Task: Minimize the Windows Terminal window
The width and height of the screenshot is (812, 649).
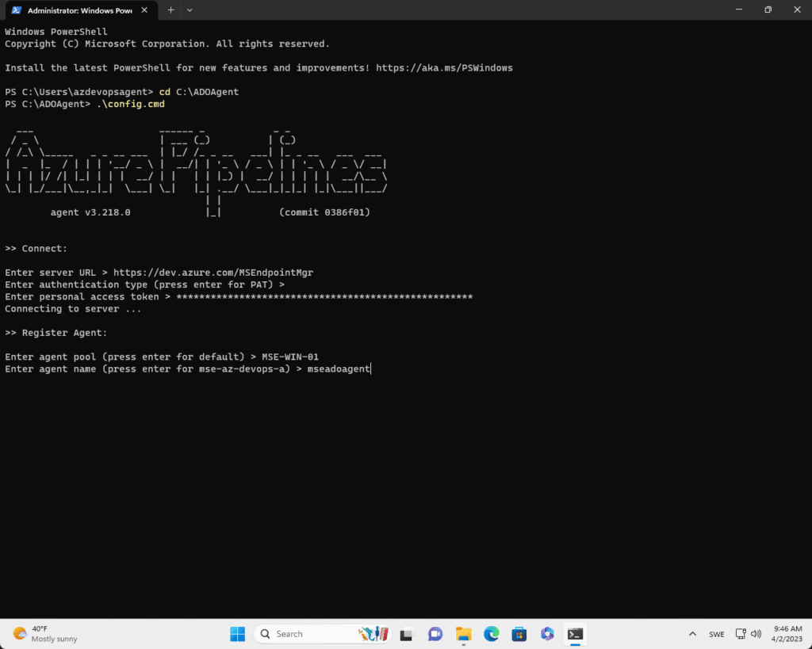Action: (739, 10)
